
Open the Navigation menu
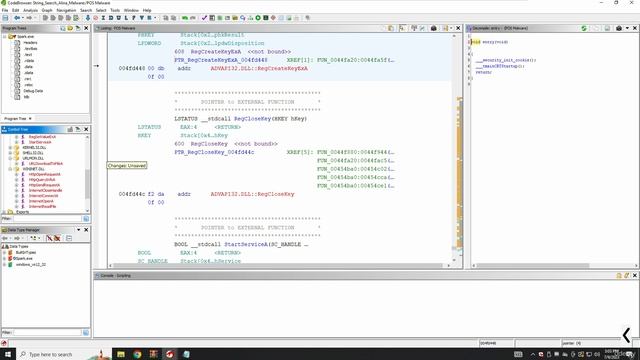click(x=66, y=10)
